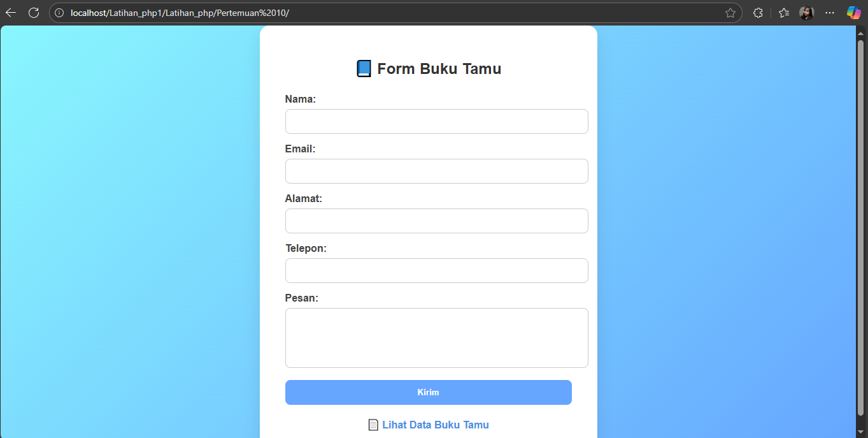The image size is (868, 438).
Task: Click the site information icon in address bar
Action: (x=58, y=12)
